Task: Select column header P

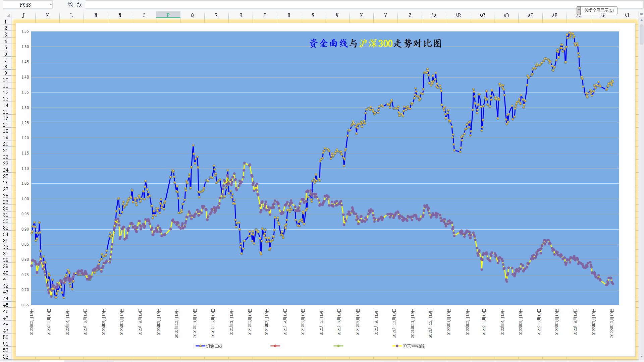Action: click(x=168, y=15)
